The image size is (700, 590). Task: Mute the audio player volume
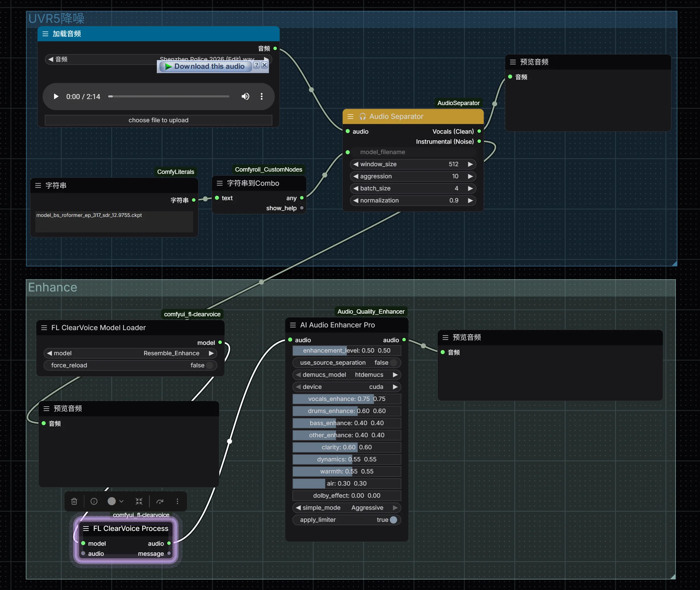(245, 97)
